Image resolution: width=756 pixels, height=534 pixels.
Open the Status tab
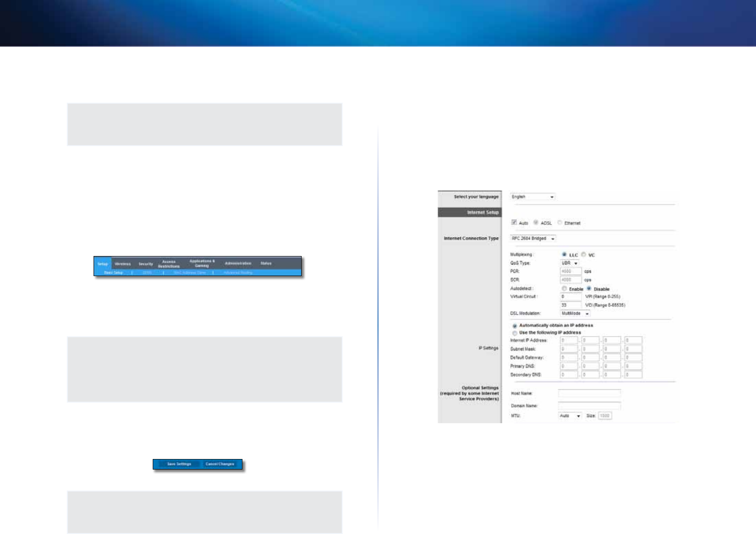click(266, 264)
